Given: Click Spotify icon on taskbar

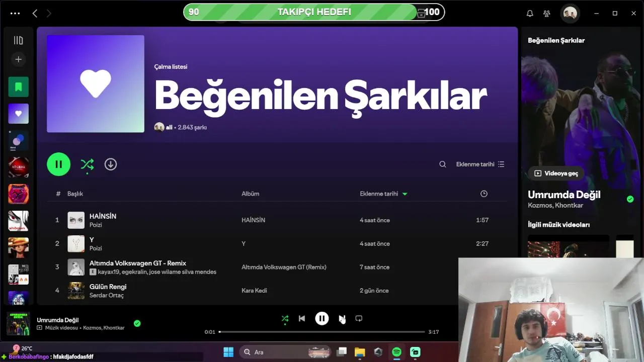Looking at the screenshot, I should tap(396, 352).
